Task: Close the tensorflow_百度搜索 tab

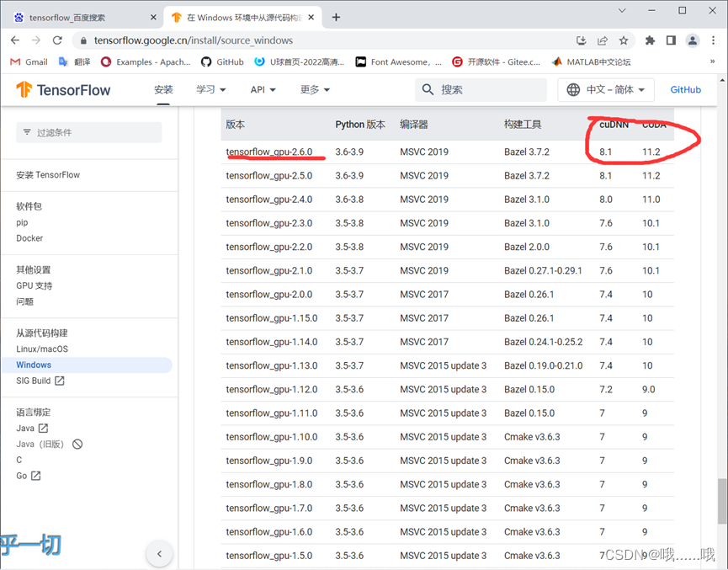Action: (x=153, y=17)
